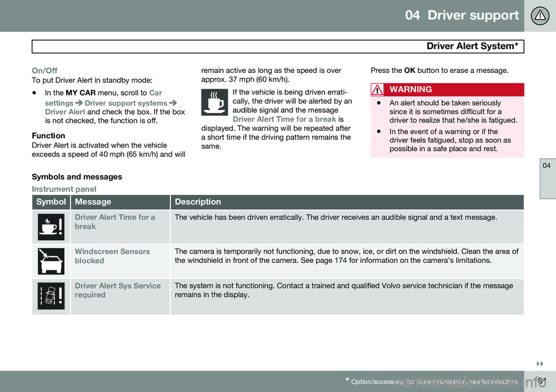Click the description starting 'The system is not functioning'
Image resolution: width=556 pixels, height=392 pixels.
click(344, 290)
